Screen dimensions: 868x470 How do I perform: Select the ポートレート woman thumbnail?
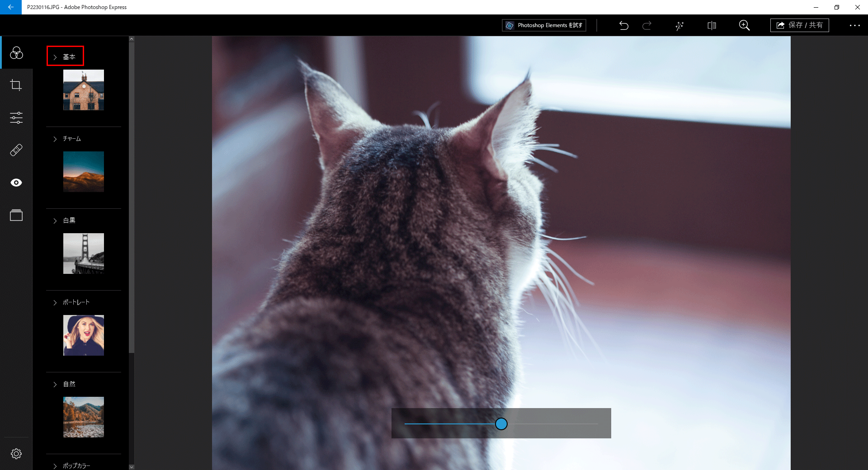84,335
